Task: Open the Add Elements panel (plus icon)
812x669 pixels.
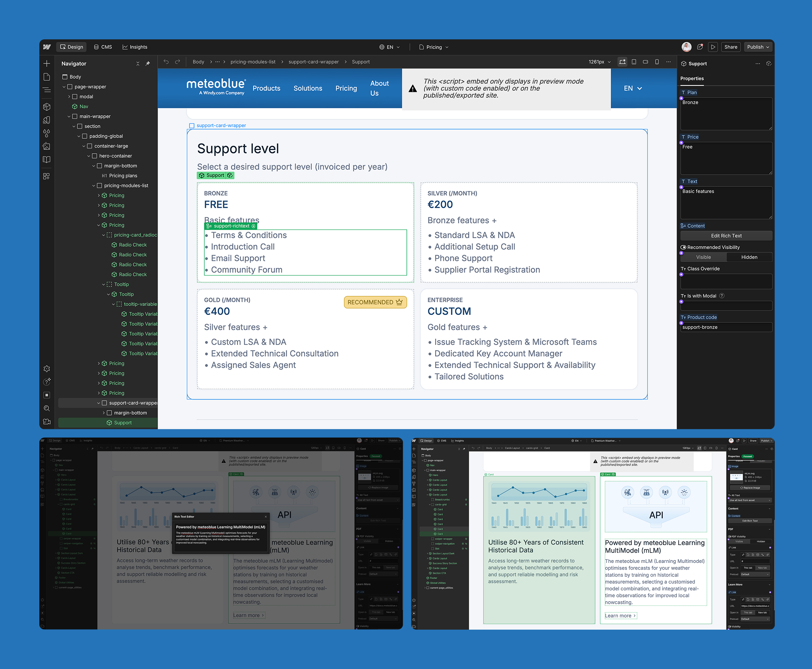Action: point(47,63)
